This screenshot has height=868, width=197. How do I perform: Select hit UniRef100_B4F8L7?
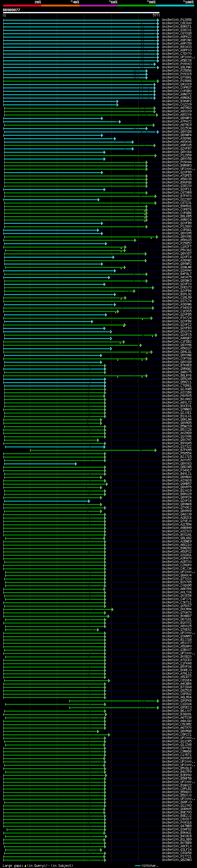(177, 274)
